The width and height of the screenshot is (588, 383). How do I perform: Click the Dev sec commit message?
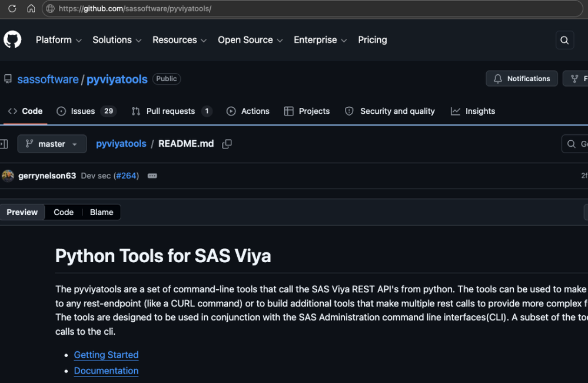(x=96, y=176)
